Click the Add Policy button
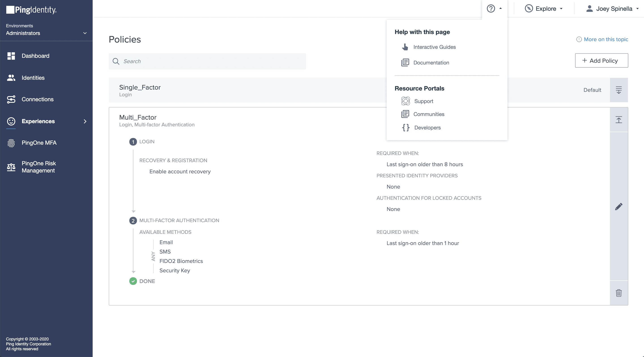Image resolution: width=644 pixels, height=357 pixels. click(601, 60)
